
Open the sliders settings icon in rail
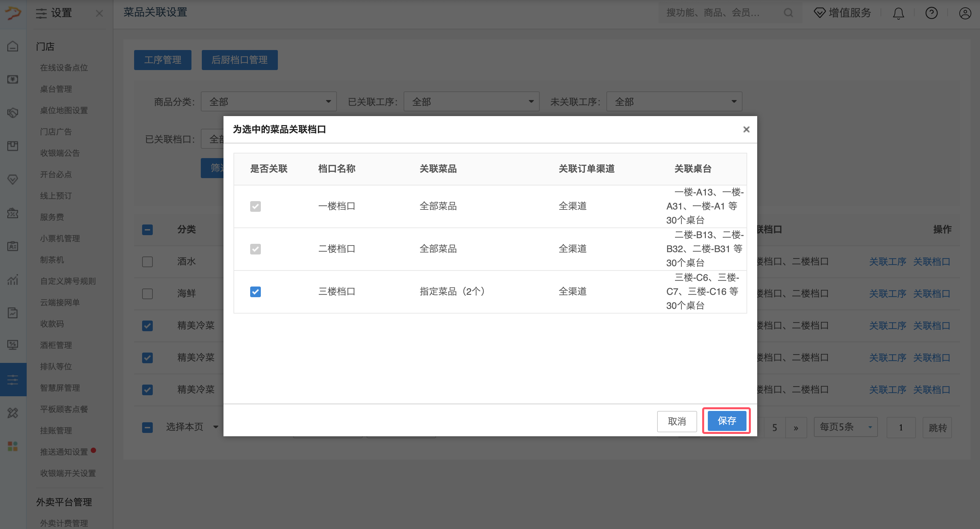coord(13,380)
